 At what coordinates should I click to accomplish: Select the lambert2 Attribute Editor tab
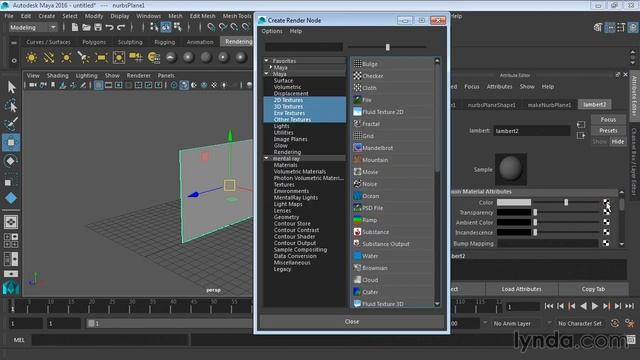[x=595, y=105]
